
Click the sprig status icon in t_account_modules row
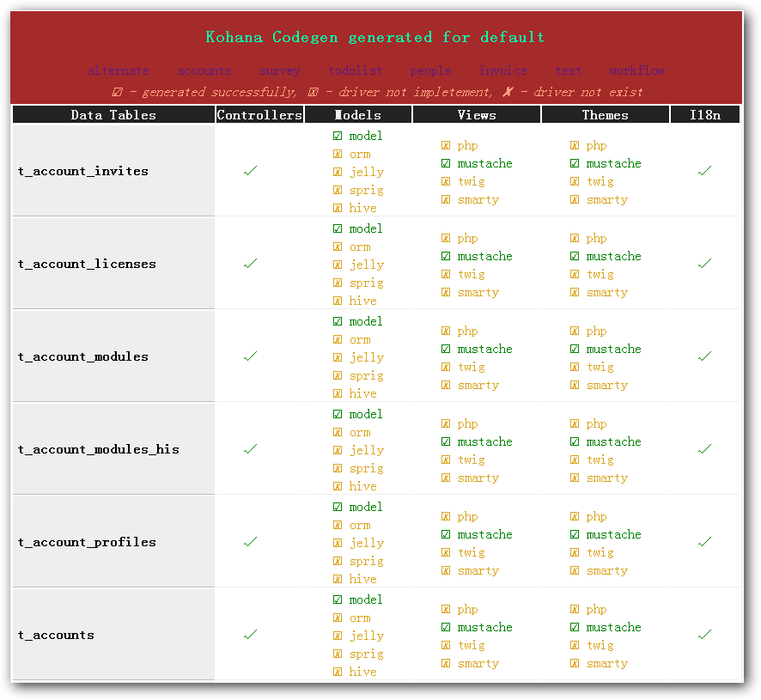338,375
